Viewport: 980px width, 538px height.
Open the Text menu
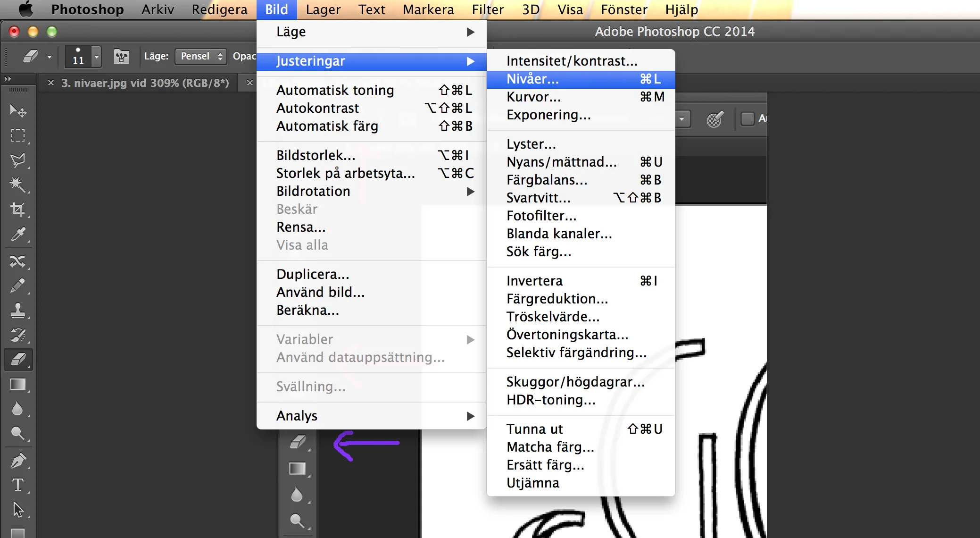coord(372,9)
